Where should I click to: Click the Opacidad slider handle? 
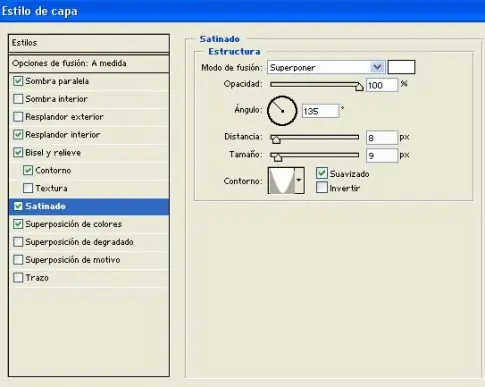(359, 87)
